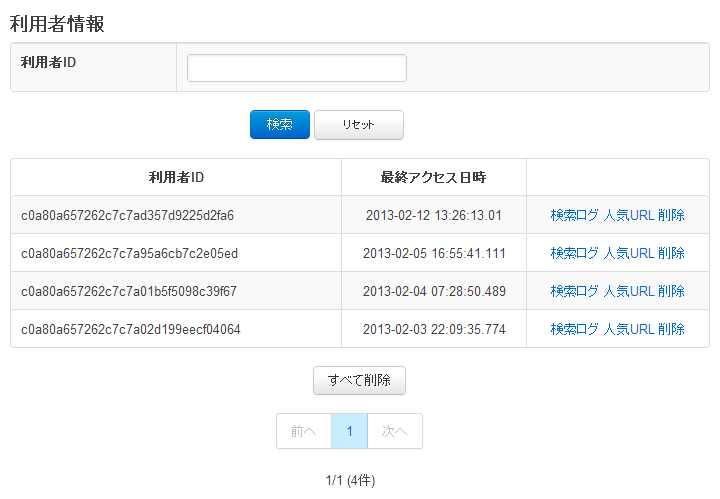The height and width of the screenshot is (499, 720).
Task: Click 削除 in the 2013-02-04 row
Action: click(671, 291)
